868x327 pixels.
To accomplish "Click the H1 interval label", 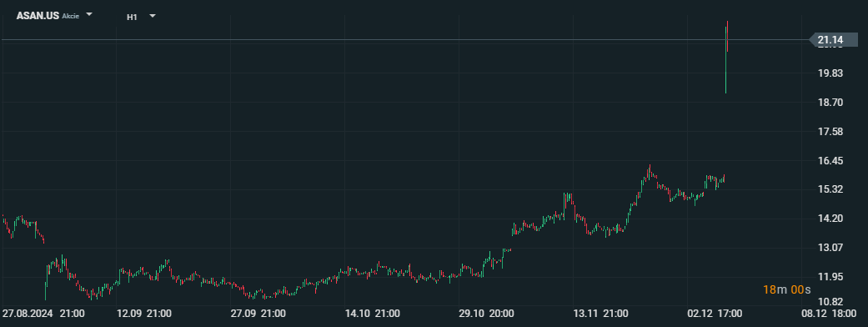I will (x=132, y=17).
